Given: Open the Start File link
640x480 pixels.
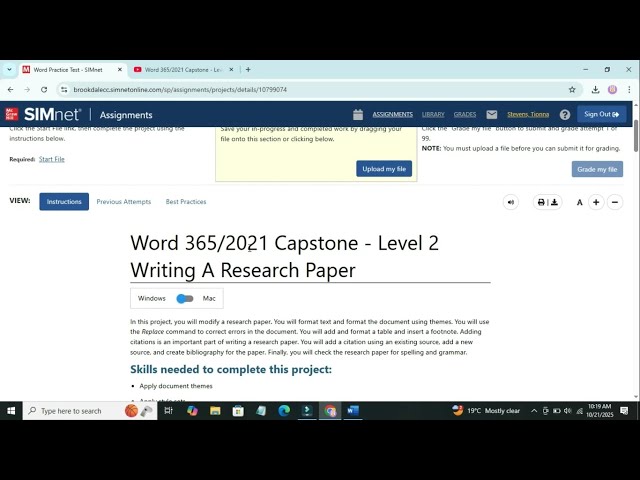Looking at the screenshot, I should (x=52, y=159).
